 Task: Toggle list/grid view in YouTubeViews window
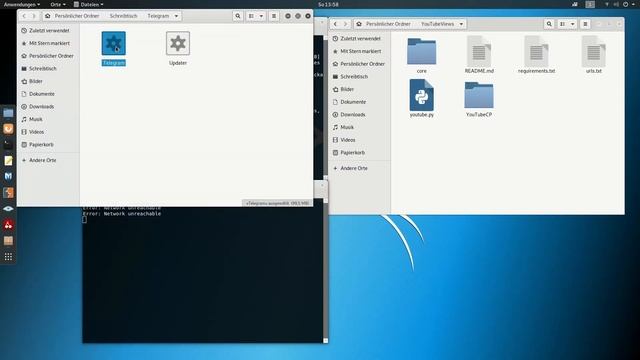pyautogui.click(x=563, y=24)
